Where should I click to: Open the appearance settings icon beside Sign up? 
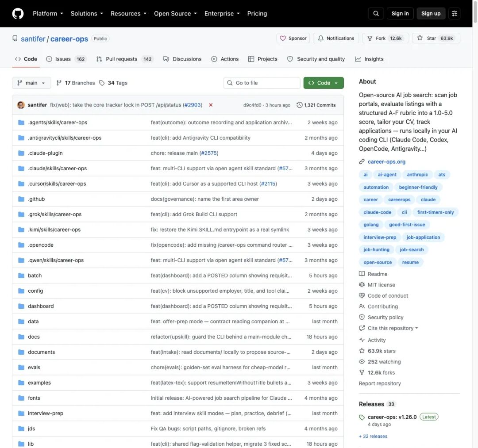(x=454, y=13)
